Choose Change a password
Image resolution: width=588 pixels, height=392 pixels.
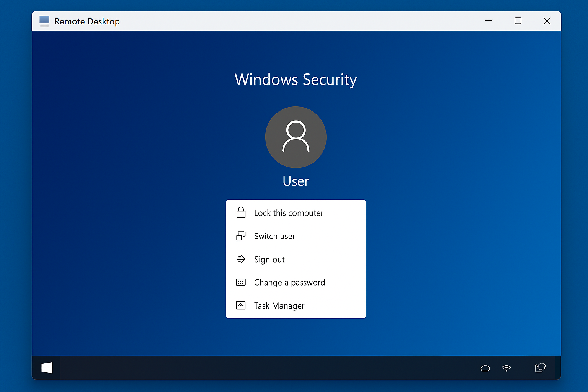coord(289,283)
